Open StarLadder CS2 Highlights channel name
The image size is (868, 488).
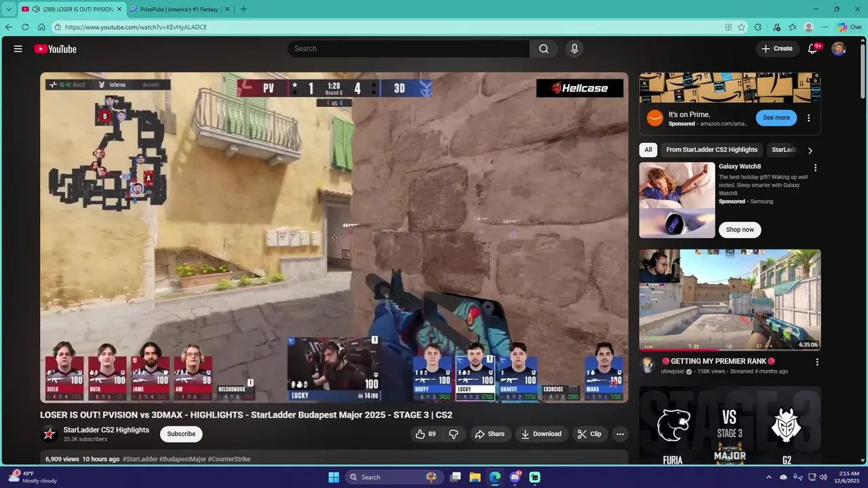106,430
